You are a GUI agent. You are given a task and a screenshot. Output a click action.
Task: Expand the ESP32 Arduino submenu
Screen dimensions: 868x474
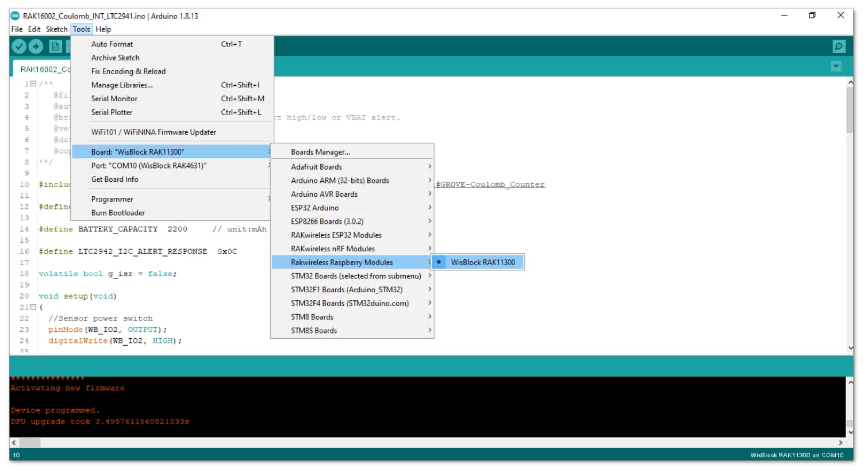352,208
